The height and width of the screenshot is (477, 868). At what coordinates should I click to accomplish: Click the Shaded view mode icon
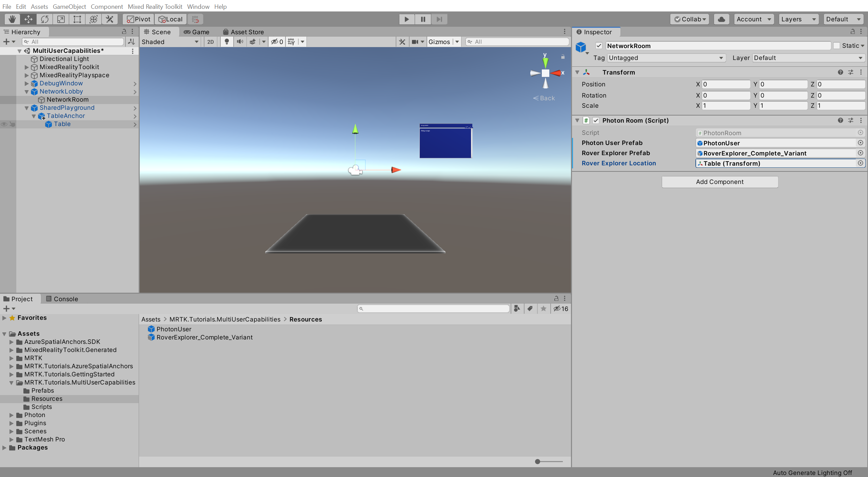click(170, 41)
